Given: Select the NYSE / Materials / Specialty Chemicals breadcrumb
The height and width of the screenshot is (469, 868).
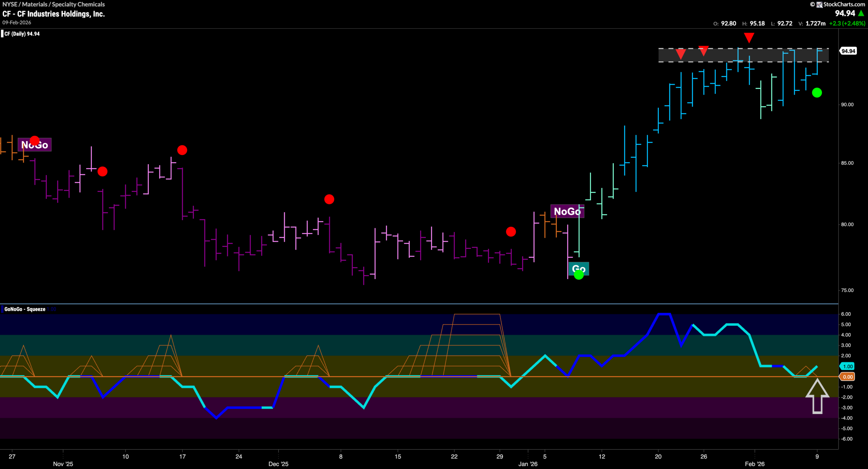Looking at the screenshot, I should pos(53,4).
